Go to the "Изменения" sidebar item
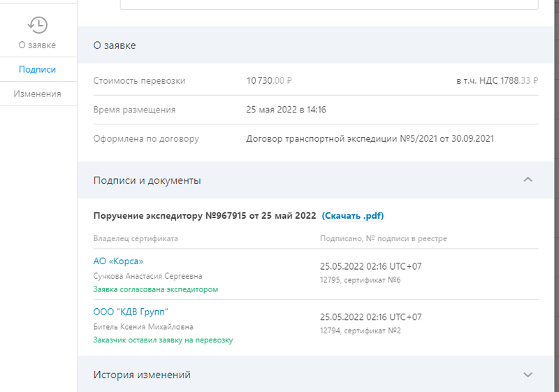The height and width of the screenshot is (392, 559). click(x=38, y=94)
